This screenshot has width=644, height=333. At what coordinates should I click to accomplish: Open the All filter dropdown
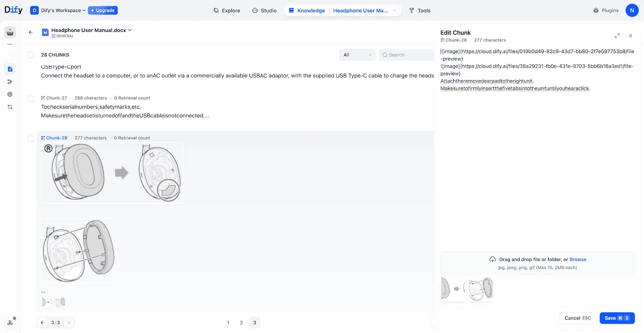point(357,55)
